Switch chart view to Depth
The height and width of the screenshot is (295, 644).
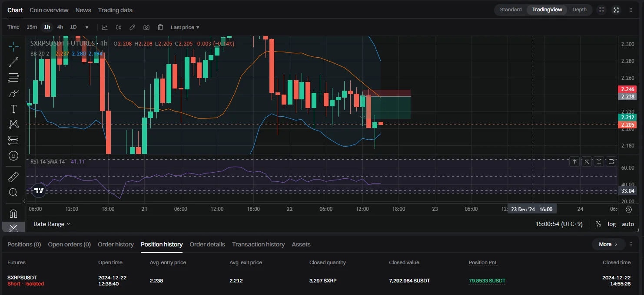579,10
